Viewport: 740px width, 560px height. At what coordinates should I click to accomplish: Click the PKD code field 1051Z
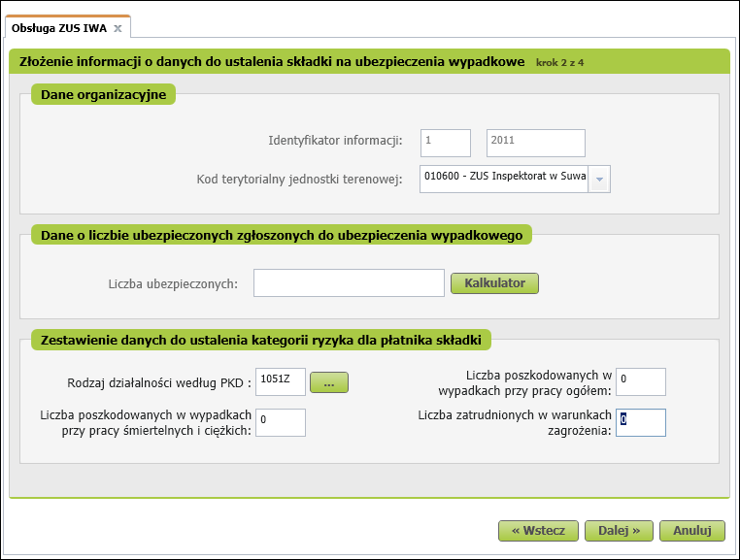[x=279, y=382]
